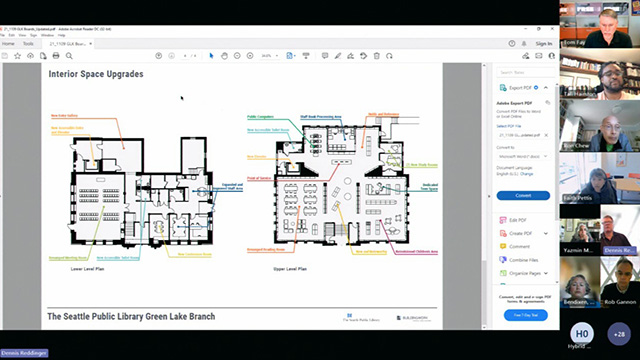Open the Home tab
Viewport: 640px width, 360px height.
tap(8, 44)
